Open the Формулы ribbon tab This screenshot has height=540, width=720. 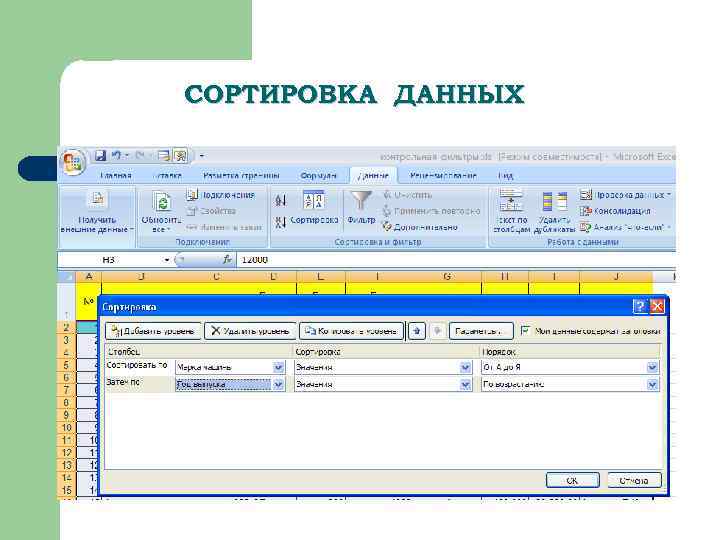pos(318,175)
